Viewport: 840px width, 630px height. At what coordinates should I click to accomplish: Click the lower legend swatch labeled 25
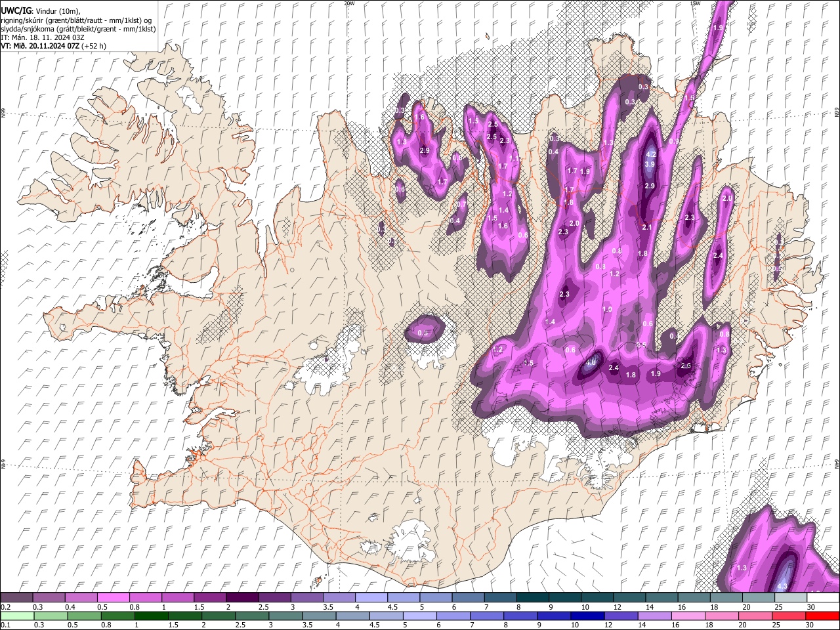pos(788,616)
